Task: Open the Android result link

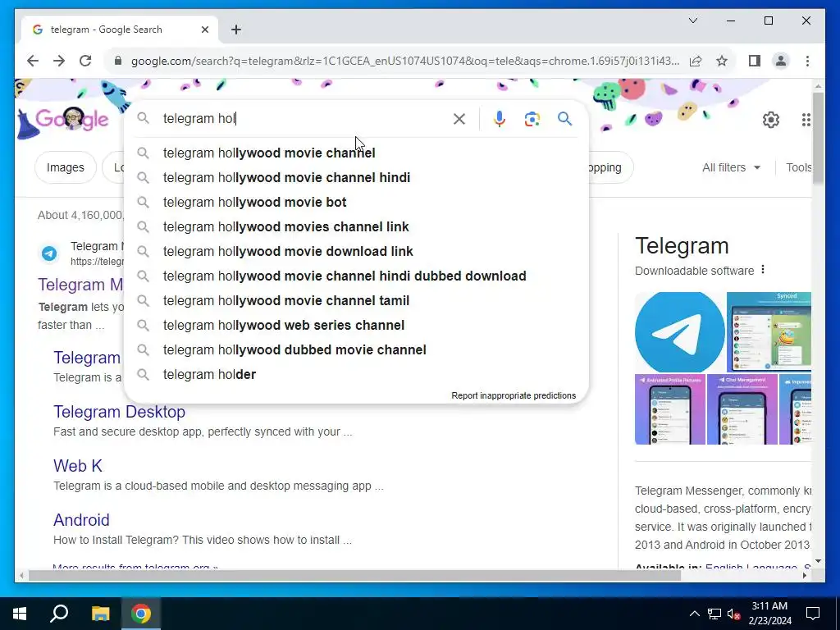Action: coord(81,520)
